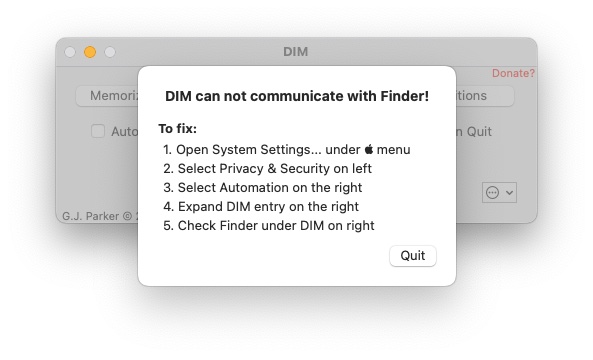This screenshot has width=593, height=360.
Task: Click the "Check Finder under DIM" step
Action: (269, 226)
